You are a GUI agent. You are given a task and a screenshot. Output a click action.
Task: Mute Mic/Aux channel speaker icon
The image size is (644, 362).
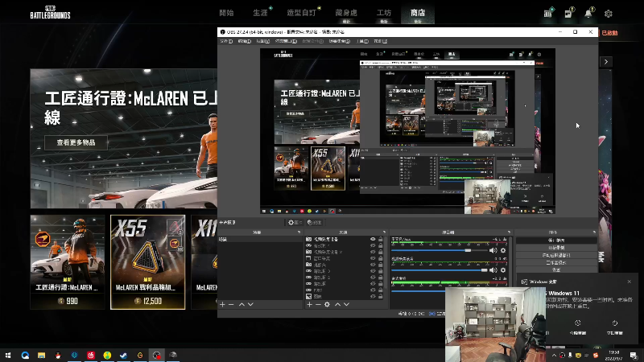coord(493,250)
